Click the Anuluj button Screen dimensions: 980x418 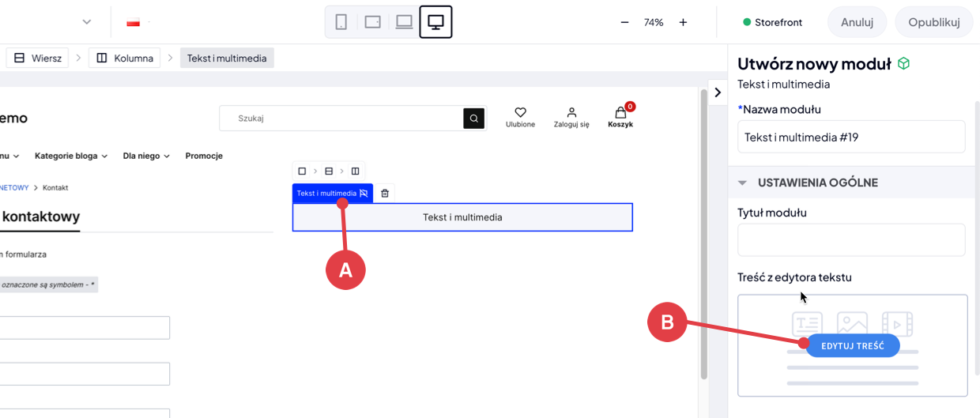point(857,22)
